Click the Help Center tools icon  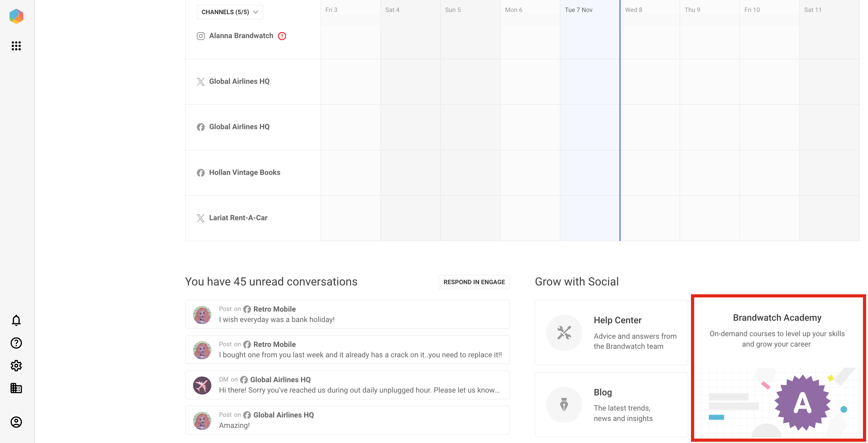(564, 332)
